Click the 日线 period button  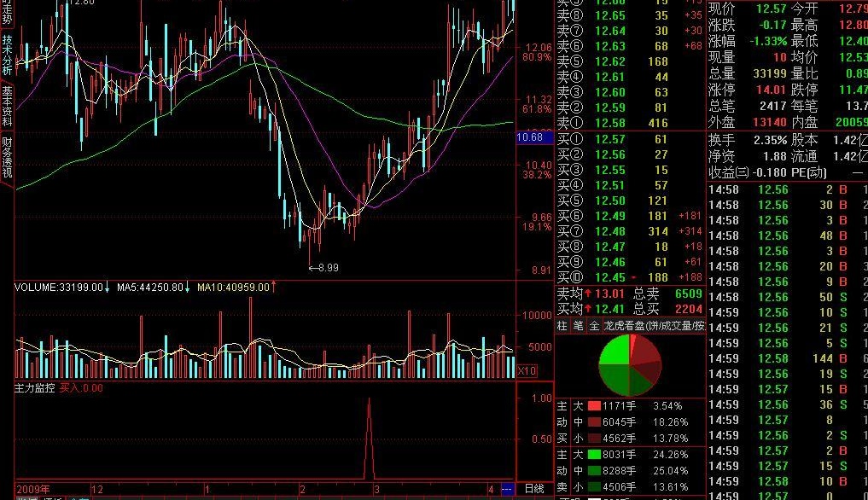coord(535,489)
